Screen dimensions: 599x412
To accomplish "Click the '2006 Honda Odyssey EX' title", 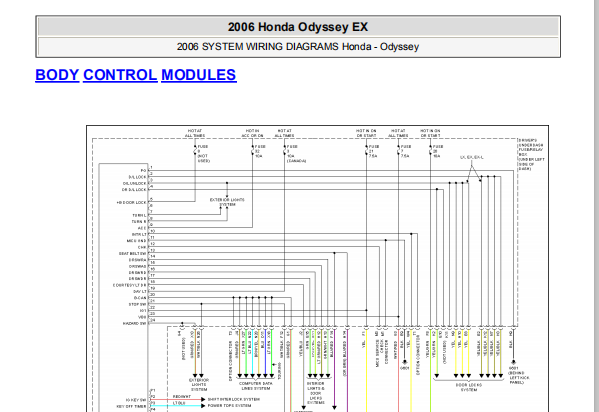I will point(298,27).
